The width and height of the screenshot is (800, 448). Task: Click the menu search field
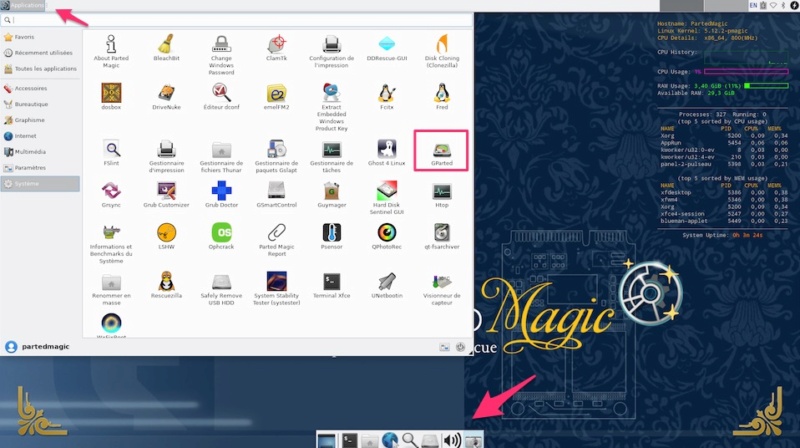tap(237, 20)
